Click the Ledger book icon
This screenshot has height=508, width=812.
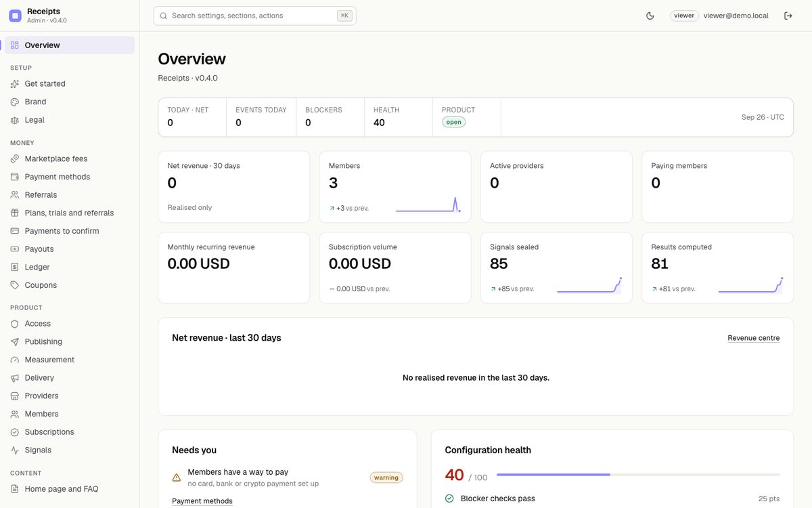coord(15,267)
